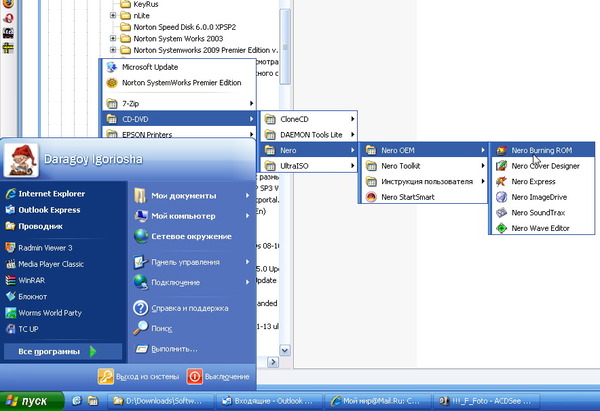Switch to Мой мир@Mail.Ru taskbar window
600x411 pixels.
pos(377,401)
